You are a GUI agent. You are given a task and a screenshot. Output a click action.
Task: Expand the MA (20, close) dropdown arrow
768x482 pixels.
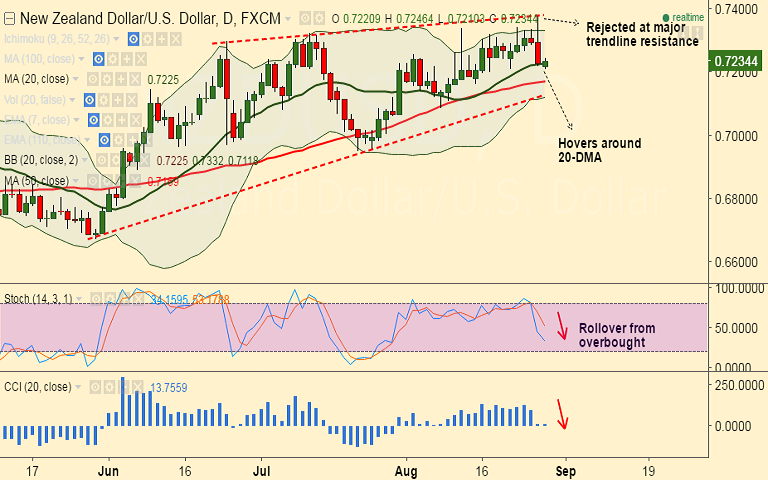[75, 79]
